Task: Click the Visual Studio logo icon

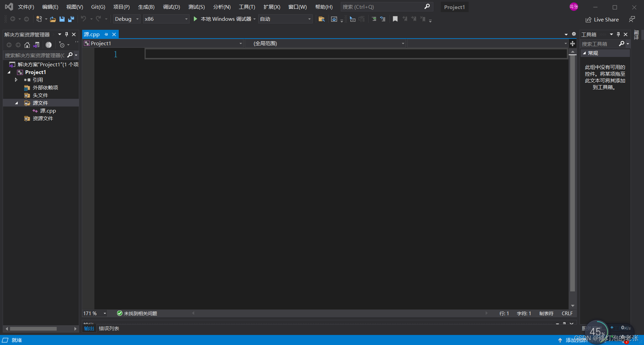Action: coord(9,7)
